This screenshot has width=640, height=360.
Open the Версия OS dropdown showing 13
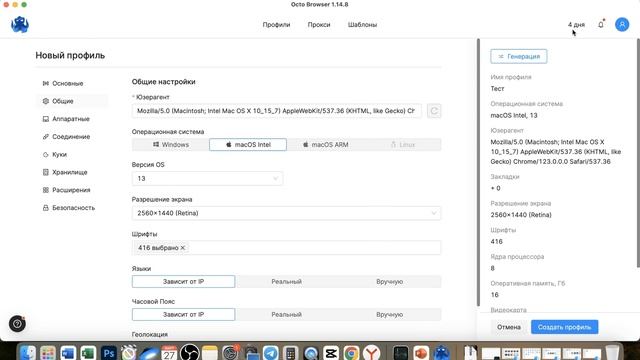(207, 178)
